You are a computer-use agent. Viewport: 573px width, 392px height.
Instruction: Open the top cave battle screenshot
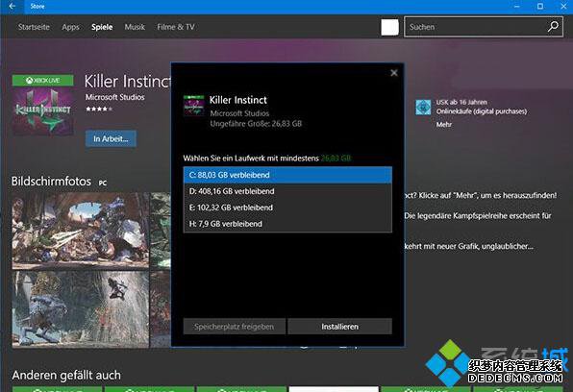click(x=81, y=231)
